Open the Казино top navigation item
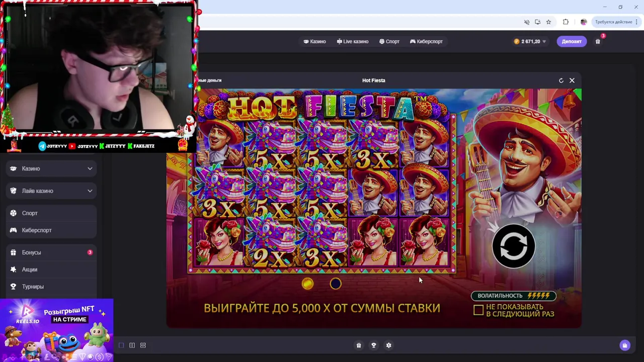 [314, 42]
